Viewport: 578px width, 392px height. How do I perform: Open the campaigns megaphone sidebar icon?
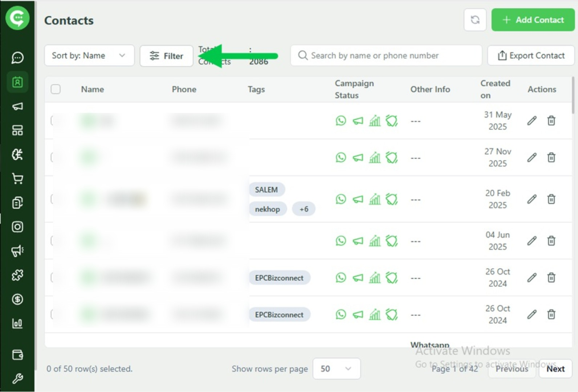click(17, 106)
